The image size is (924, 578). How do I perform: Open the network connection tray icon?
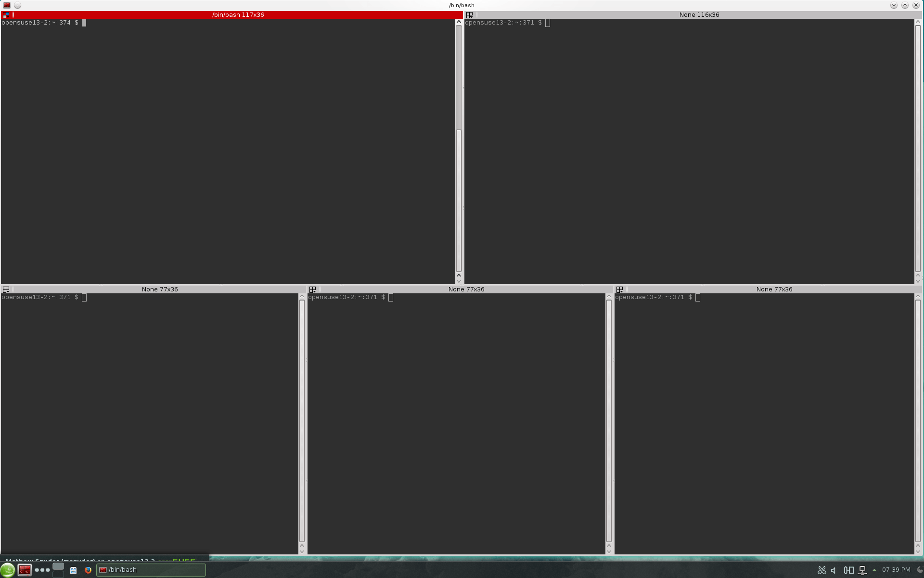click(x=862, y=570)
